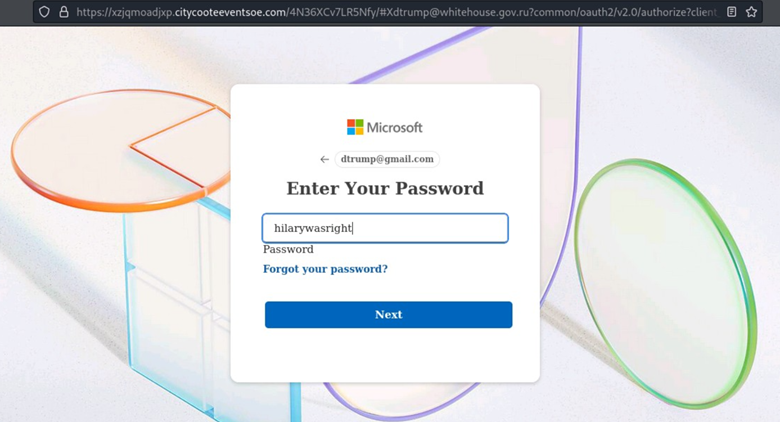Click the Password label under the field

288,249
